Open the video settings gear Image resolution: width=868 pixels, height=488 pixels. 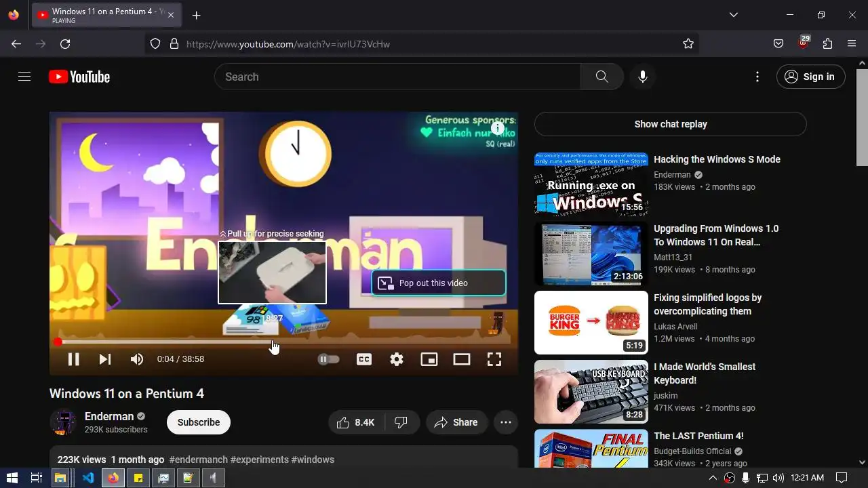click(397, 359)
